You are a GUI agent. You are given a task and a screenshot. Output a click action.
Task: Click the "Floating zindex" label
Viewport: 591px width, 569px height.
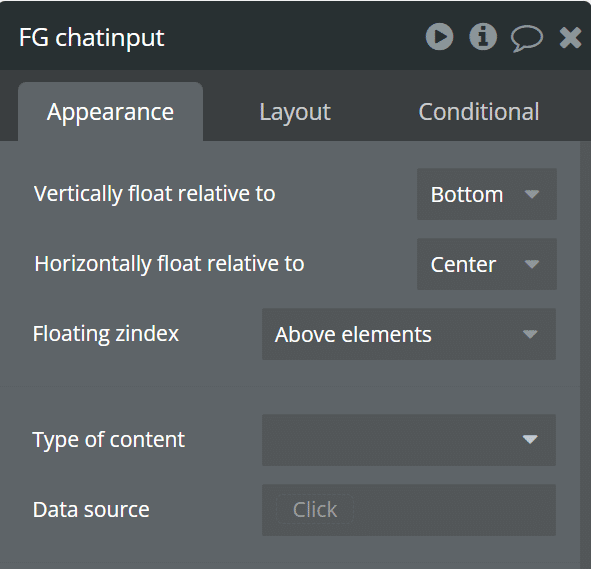tap(106, 334)
